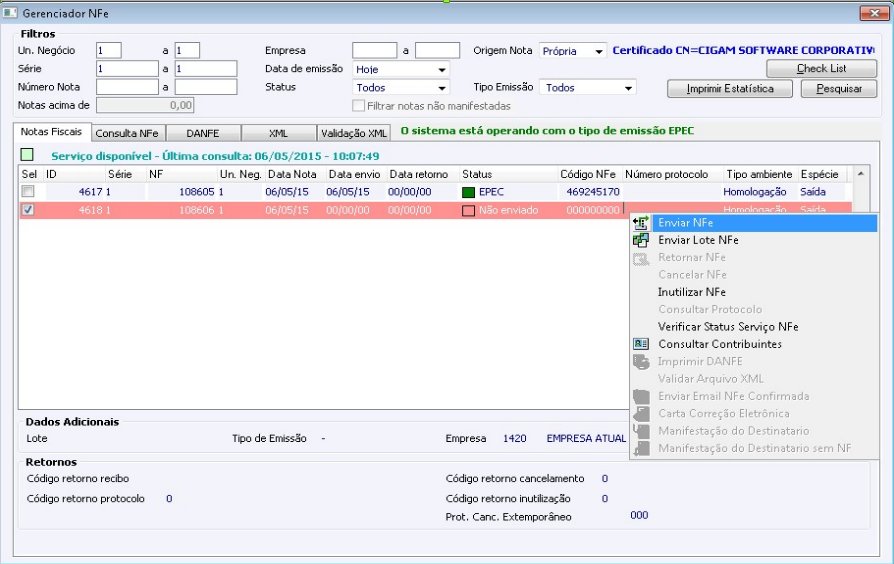Click the Série start input field
This screenshot has height=564, width=894.
point(127,68)
